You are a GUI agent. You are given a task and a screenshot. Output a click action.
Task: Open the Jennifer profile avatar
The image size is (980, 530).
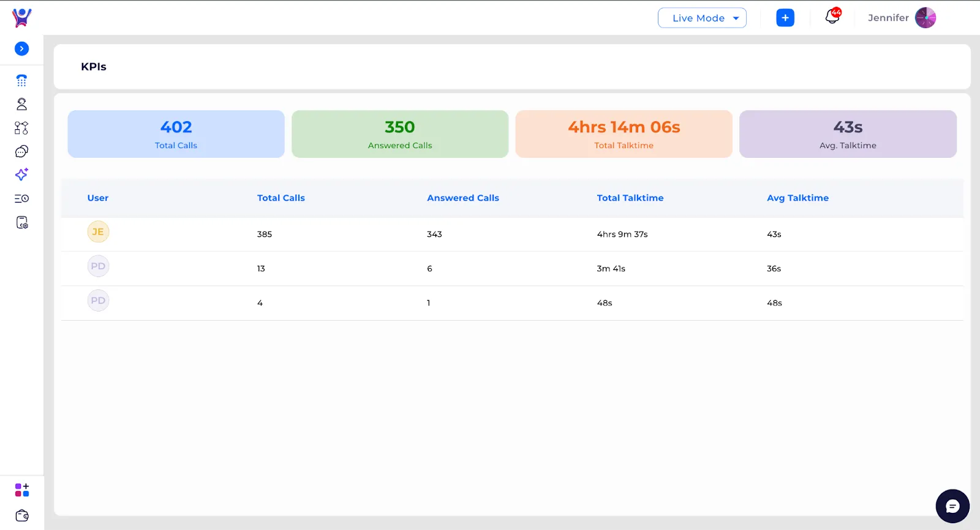pyautogui.click(x=925, y=18)
